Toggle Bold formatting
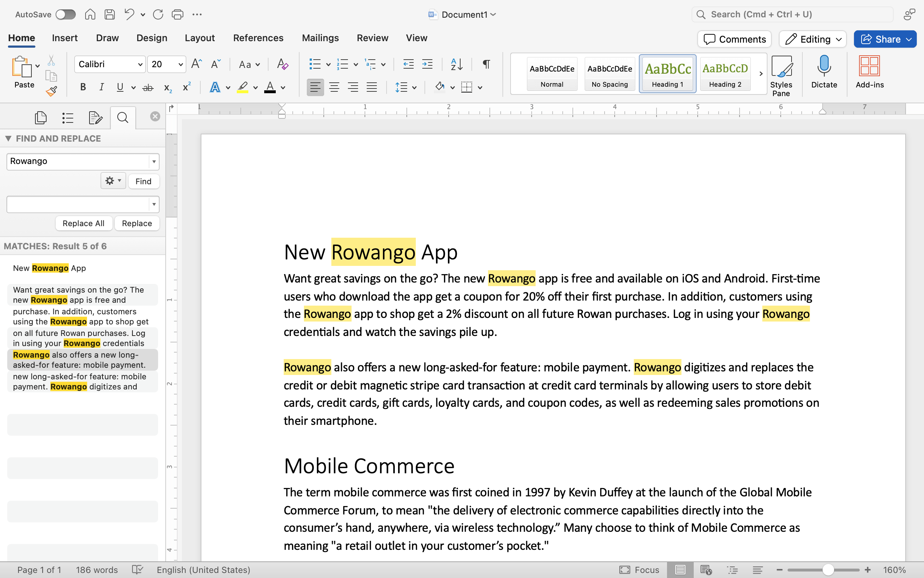Viewport: 924px width, 578px height. pyautogui.click(x=83, y=87)
